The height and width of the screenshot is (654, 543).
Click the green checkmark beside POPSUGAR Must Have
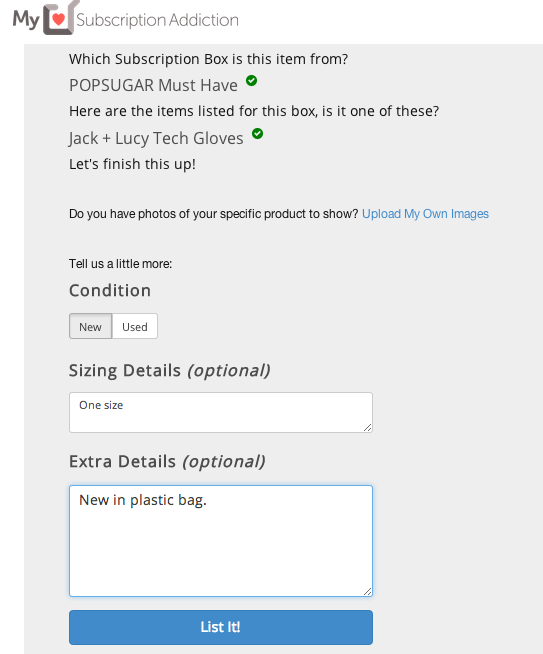(x=251, y=80)
